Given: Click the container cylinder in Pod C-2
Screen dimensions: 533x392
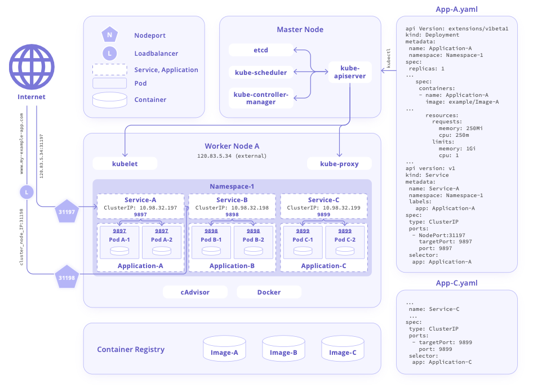Looking at the screenshot, I should 345,251.
